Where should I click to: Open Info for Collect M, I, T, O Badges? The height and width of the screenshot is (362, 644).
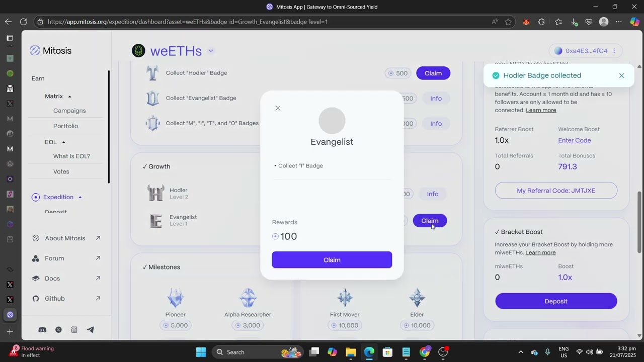click(436, 123)
